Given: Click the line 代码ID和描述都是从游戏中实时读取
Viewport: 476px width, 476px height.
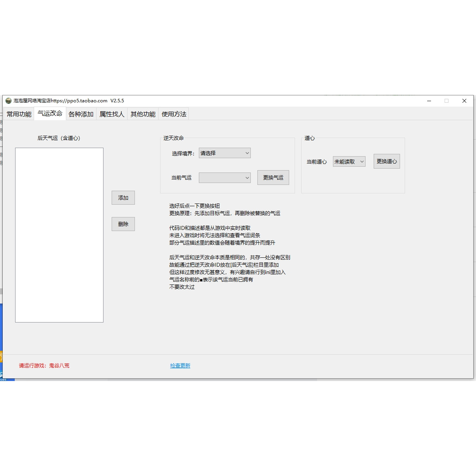Looking at the screenshot, I should point(210,228).
